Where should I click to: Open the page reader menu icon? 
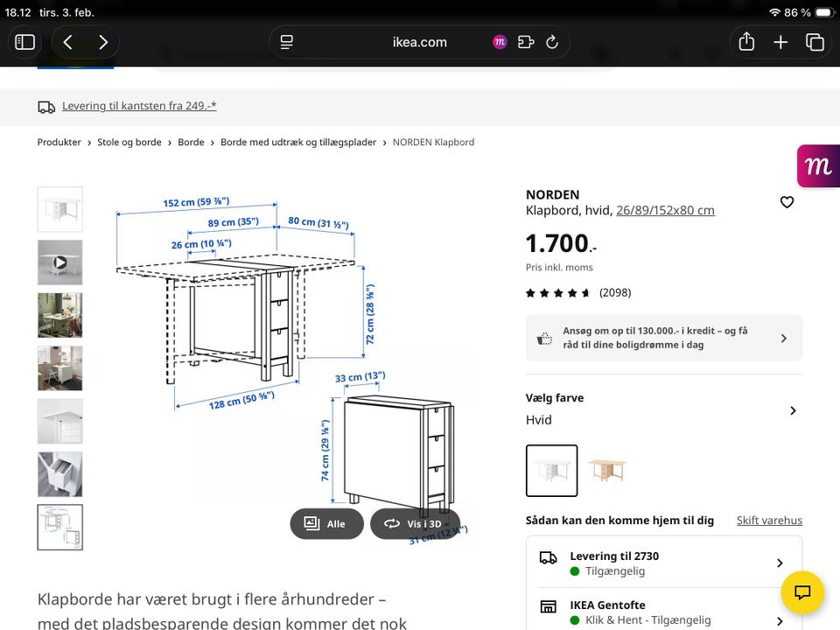(287, 42)
